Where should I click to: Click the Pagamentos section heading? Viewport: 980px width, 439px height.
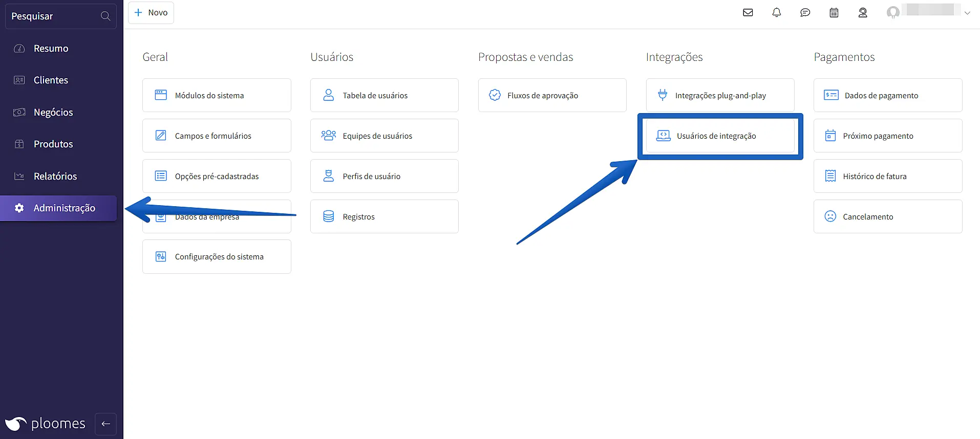(x=844, y=57)
